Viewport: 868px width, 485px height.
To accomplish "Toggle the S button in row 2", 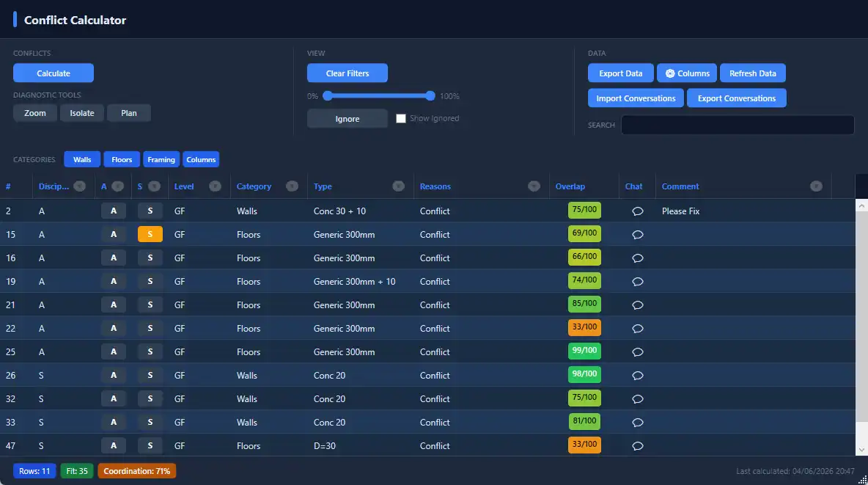I will (x=150, y=211).
